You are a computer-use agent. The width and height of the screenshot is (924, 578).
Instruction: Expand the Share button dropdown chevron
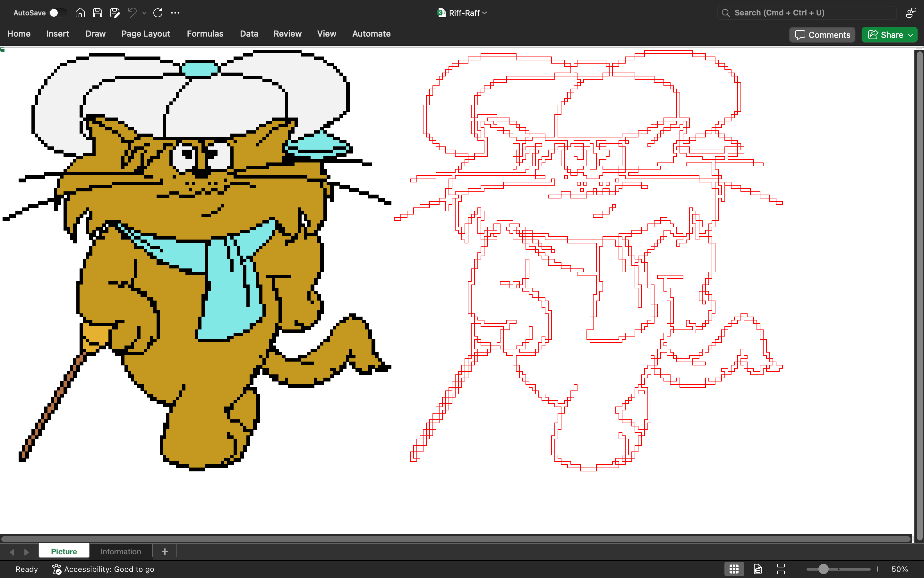click(x=911, y=35)
